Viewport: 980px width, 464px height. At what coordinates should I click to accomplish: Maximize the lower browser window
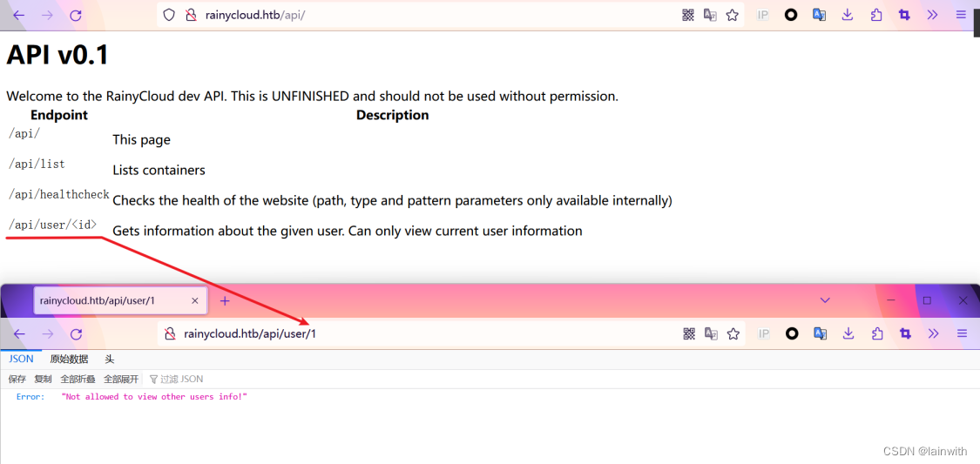(x=927, y=300)
